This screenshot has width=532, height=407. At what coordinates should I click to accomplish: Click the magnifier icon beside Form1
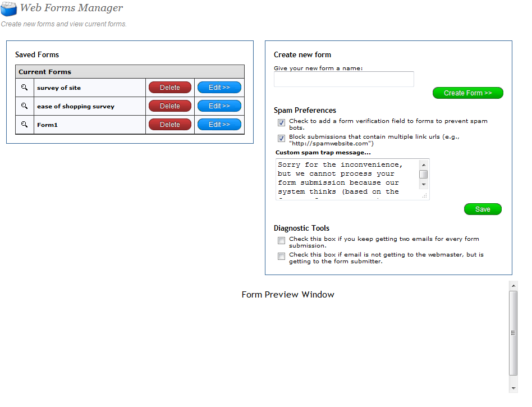coord(24,125)
